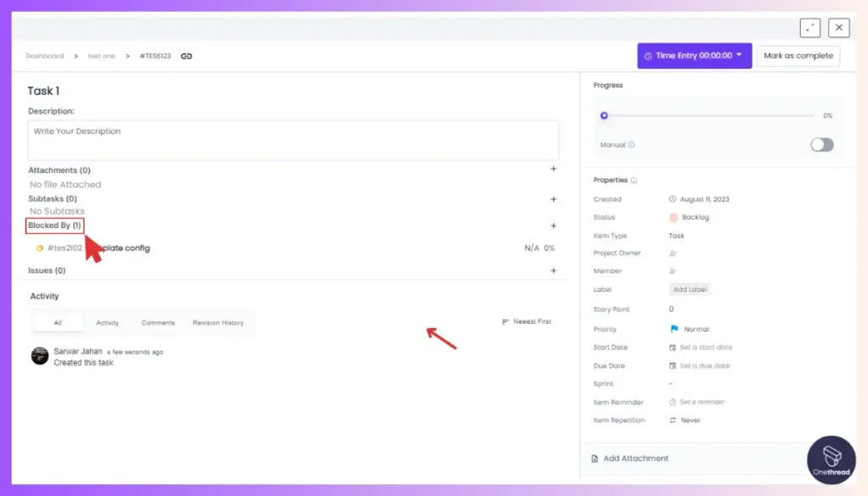Select the All activity tab

click(58, 323)
